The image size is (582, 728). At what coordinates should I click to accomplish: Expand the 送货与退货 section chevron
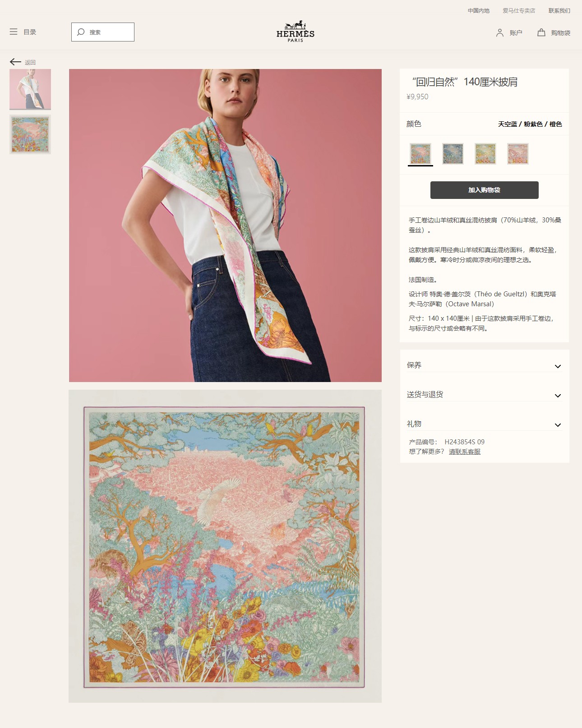click(558, 396)
